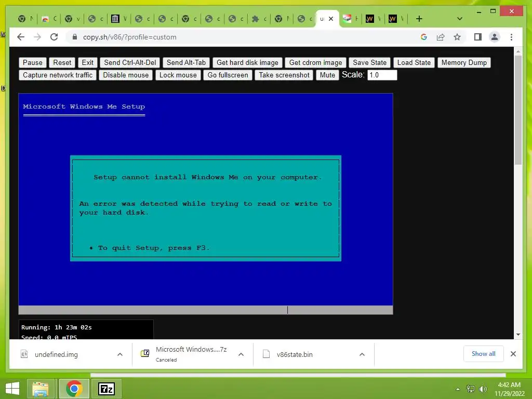This screenshot has width=532, height=399.
Task: Click the Exit button
Action: click(x=87, y=62)
